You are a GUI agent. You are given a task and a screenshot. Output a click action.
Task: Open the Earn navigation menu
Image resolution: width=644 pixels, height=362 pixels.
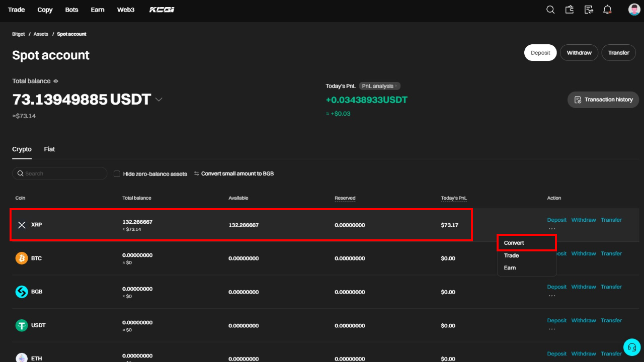(x=98, y=10)
